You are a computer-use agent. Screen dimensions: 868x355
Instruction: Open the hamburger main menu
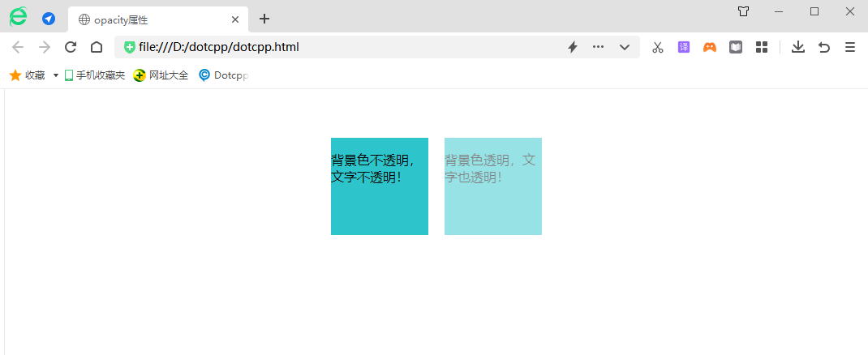point(850,47)
